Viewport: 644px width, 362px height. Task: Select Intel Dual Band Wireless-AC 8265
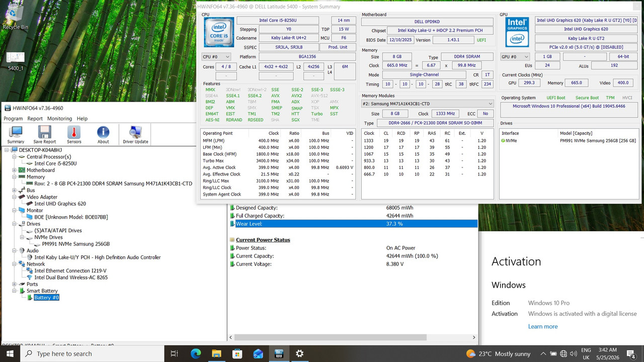click(x=71, y=278)
